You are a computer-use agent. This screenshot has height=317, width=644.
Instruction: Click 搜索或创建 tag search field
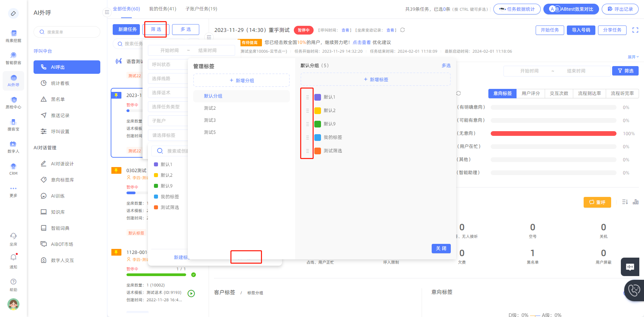tap(170, 151)
